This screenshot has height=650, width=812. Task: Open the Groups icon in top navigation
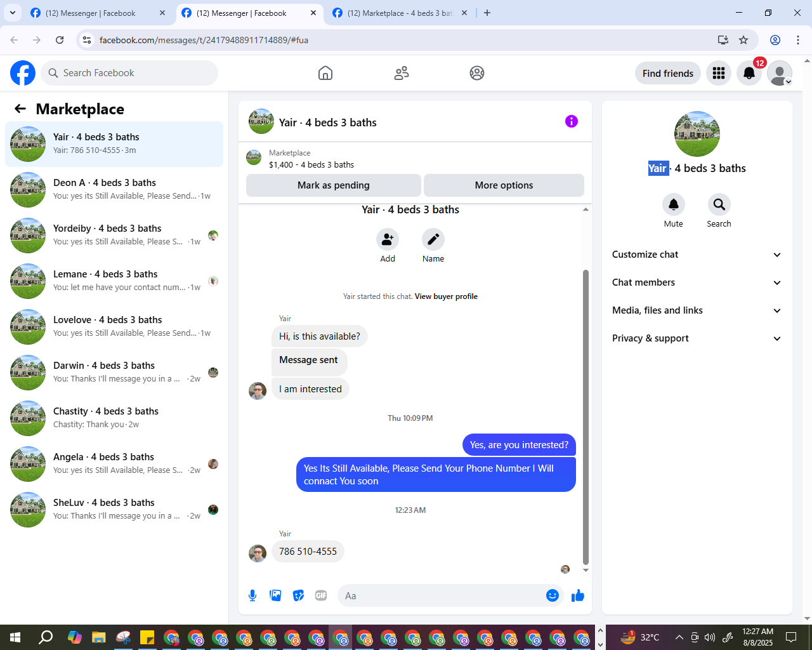pos(477,73)
